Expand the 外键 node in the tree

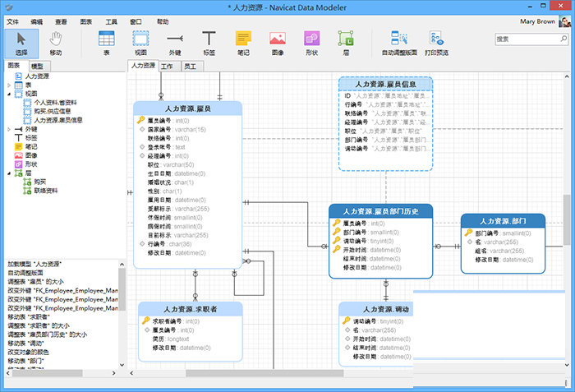click(x=9, y=129)
